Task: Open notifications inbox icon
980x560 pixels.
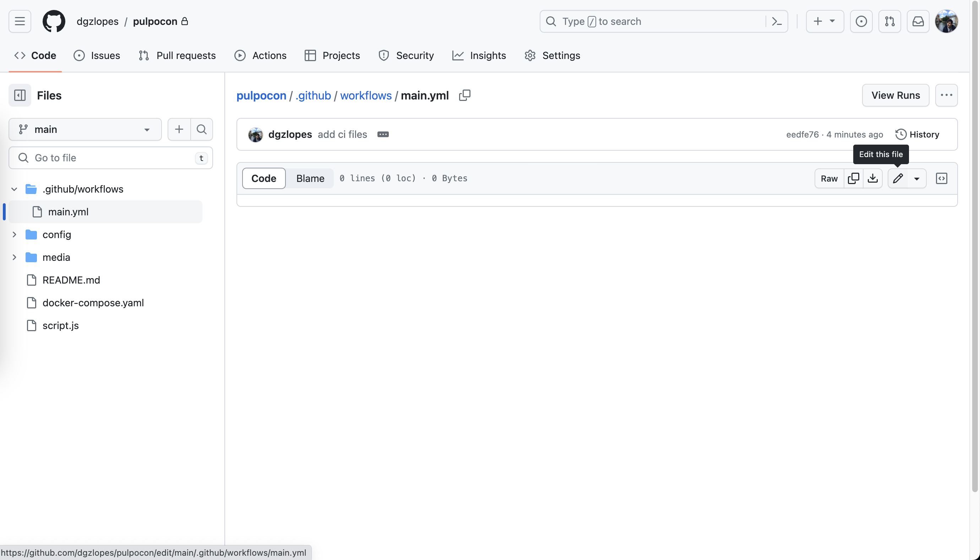Action: pos(918,22)
